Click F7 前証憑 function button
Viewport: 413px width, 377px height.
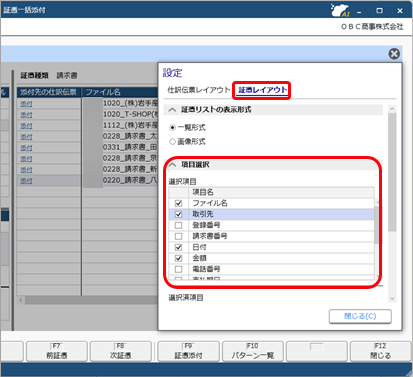click(x=57, y=351)
